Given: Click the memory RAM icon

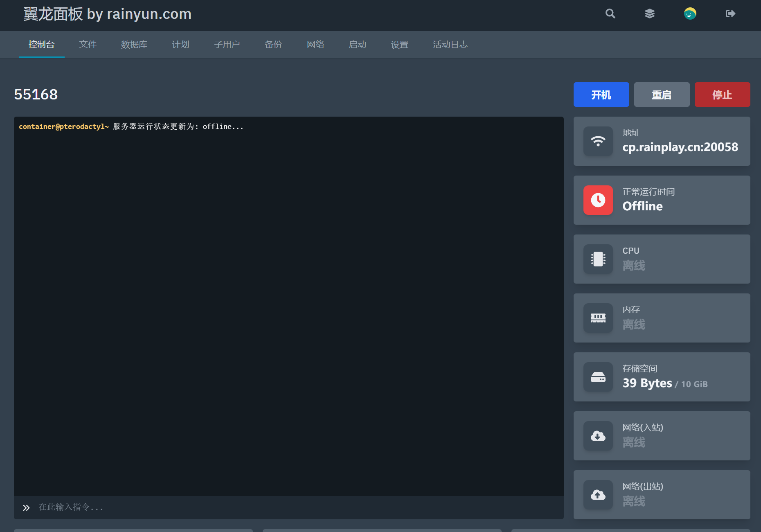Looking at the screenshot, I should 598,318.
